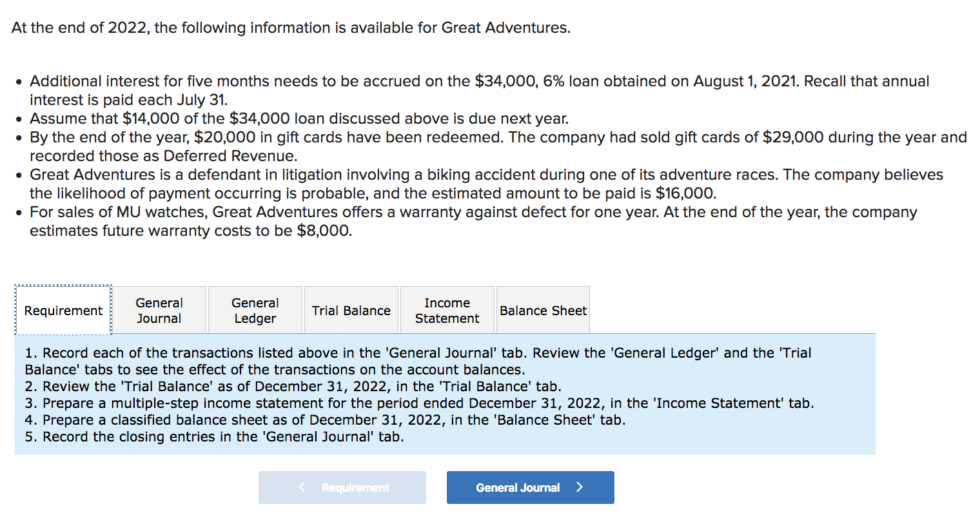Click instruction 3 about multiple-step income statement

(419, 403)
